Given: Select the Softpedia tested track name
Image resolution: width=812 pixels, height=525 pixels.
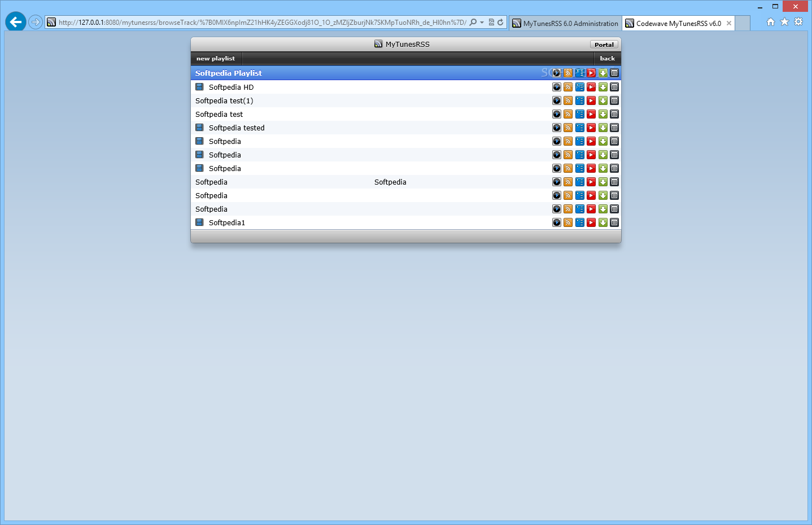Looking at the screenshot, I should [237, 128].
